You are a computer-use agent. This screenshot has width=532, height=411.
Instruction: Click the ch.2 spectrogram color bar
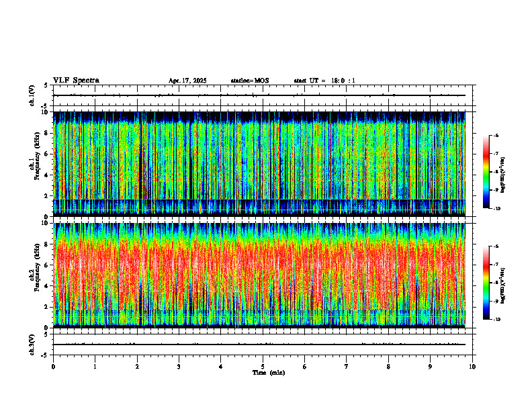(486, 283)
